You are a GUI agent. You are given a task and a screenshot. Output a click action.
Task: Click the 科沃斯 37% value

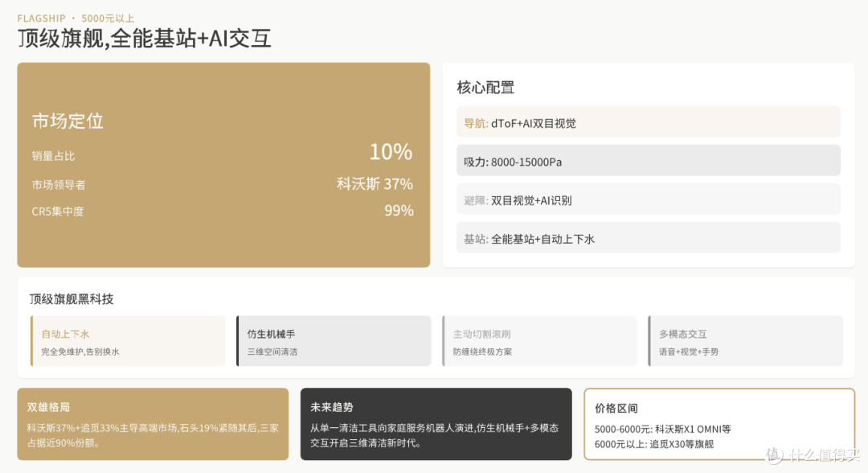(x=375, y=184)
